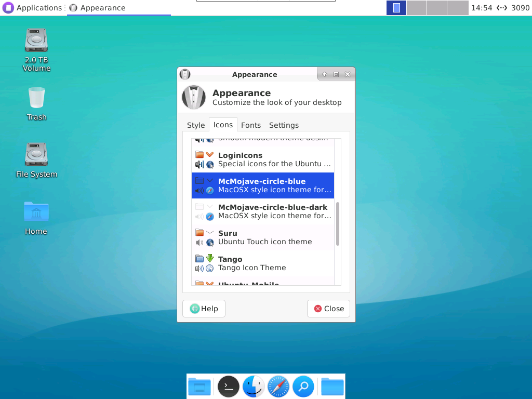Click the LoginIcons theme preview icons
Screen dimensions: 532x399
[x=205, y=159]
